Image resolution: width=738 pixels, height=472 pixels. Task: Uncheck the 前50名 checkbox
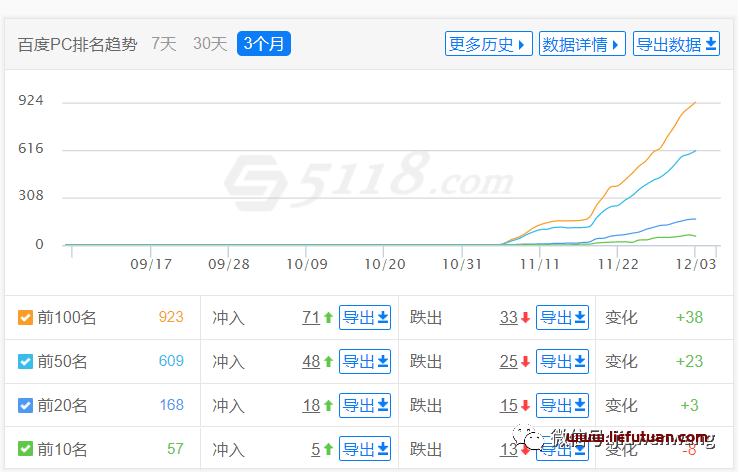coord(25,361)
